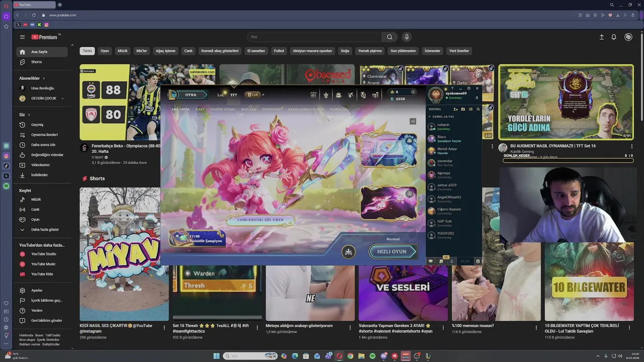
Task: Collapse the GENEL (4/10) friends group
Action: pyautogui.click(x=430, y=117)
